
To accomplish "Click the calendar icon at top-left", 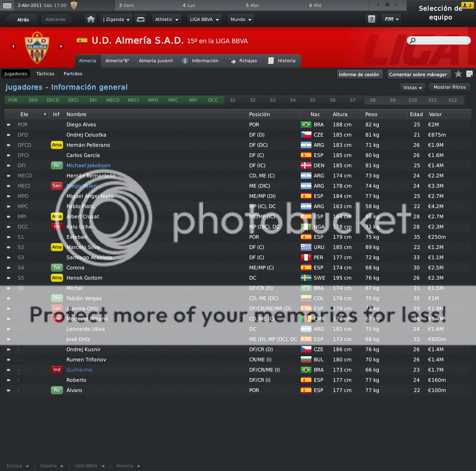I will click(x=7, y=6).
